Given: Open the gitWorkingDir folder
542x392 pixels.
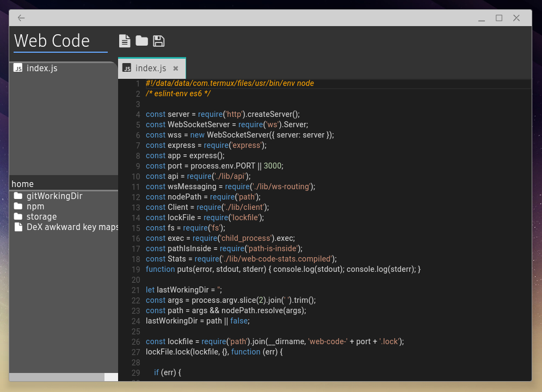Looking at the screenshot, I should pyautogui.click(x=54, y=196).
